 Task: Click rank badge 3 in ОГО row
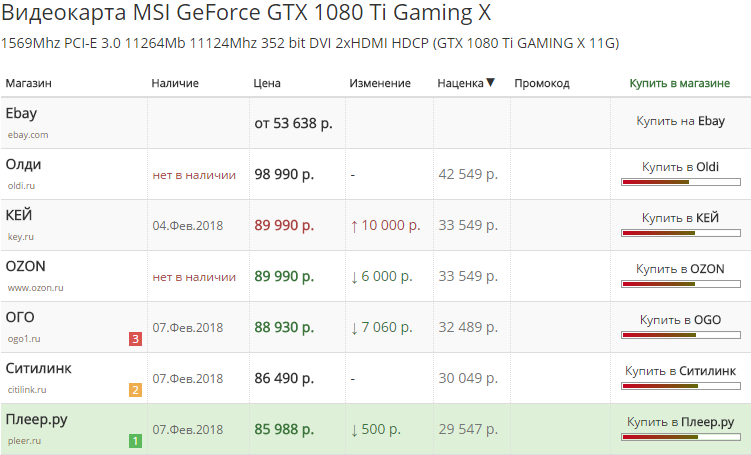[135, 339]
